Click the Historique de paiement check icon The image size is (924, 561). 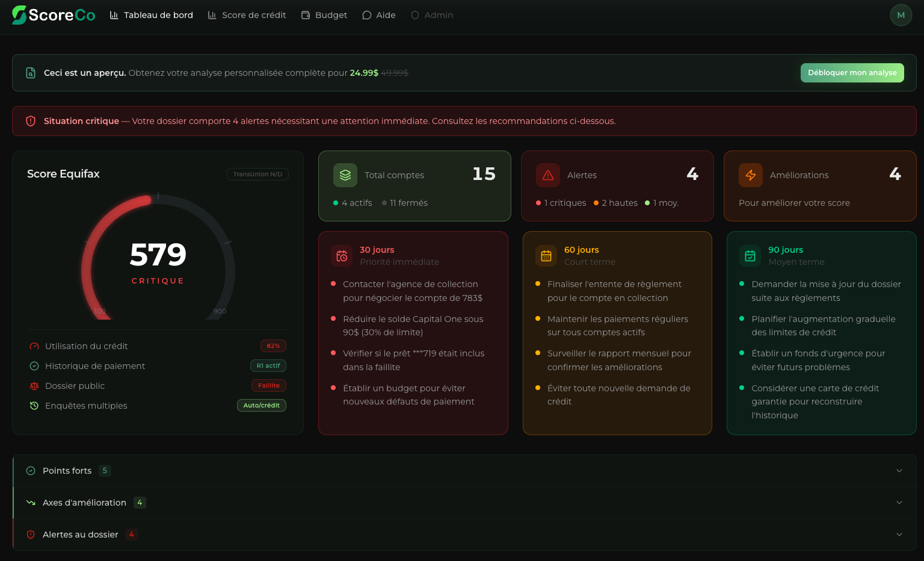pyautogui.click(x=34, y=366)
